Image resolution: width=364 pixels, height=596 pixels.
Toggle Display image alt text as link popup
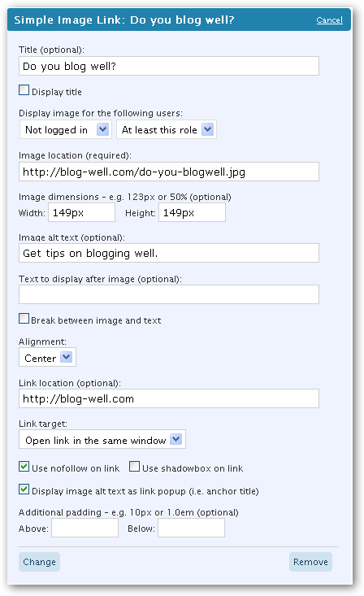tap(24, 489)
